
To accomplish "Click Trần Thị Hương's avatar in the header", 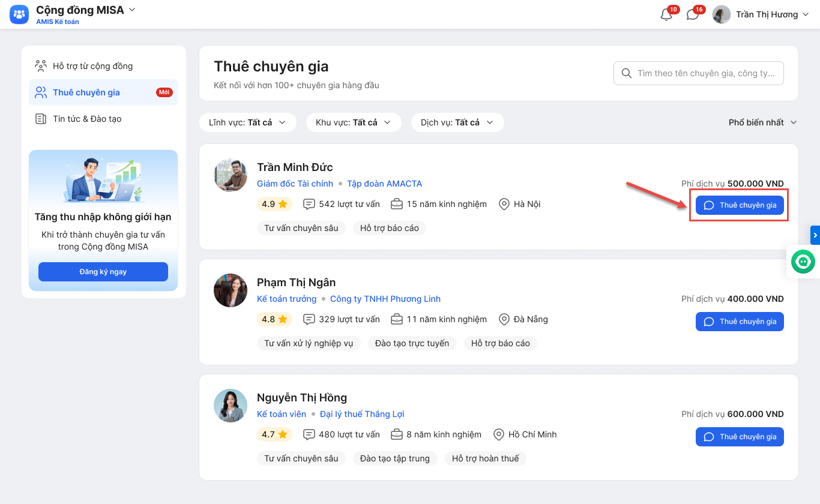I will click(721, 14).
